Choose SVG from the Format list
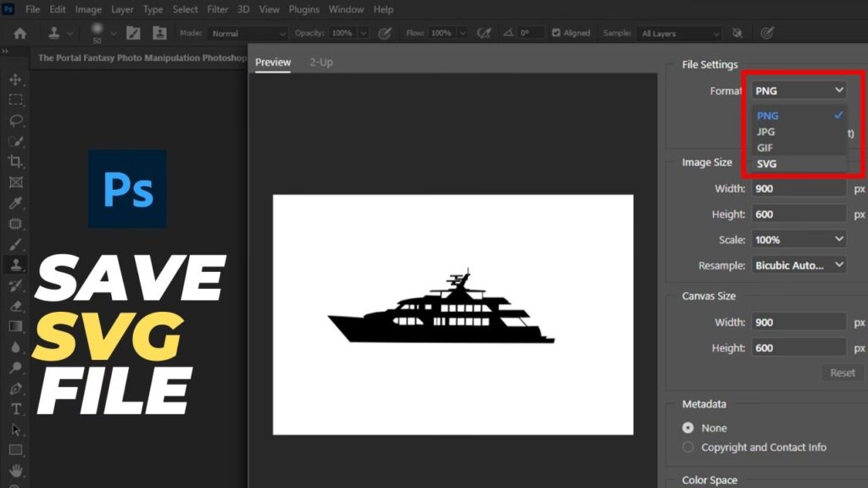Screen dimensions: 868x488 pyautogui.click(x=766, y=164)
